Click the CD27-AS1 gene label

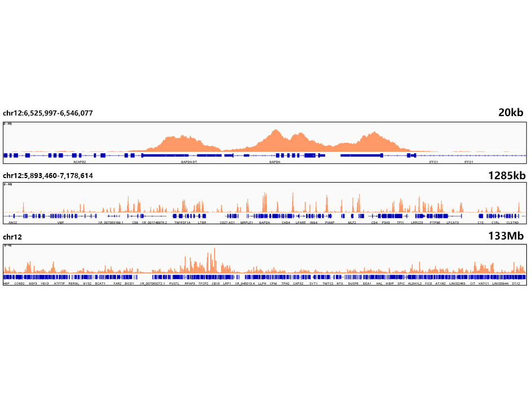(227, 223)
